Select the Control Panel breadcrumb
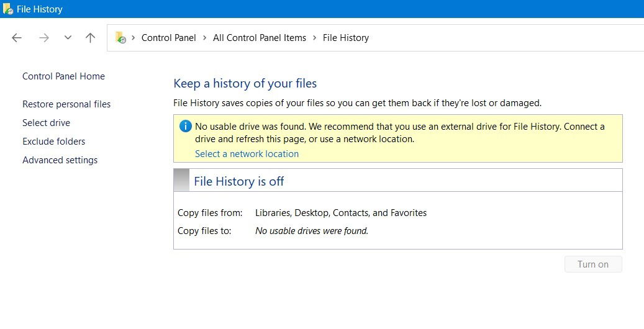 (168, 38)
